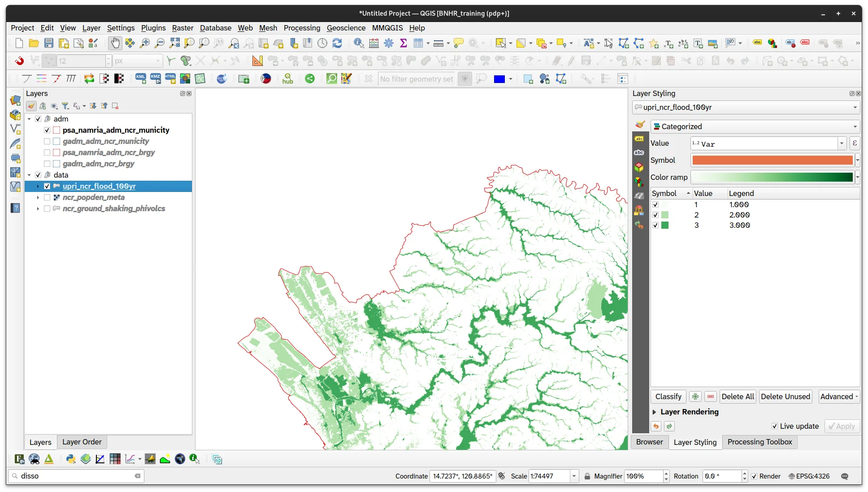This screenshot has height=492, width=868.
Task: Select the Pan Map hand tool
Action: tap(115, 43)
